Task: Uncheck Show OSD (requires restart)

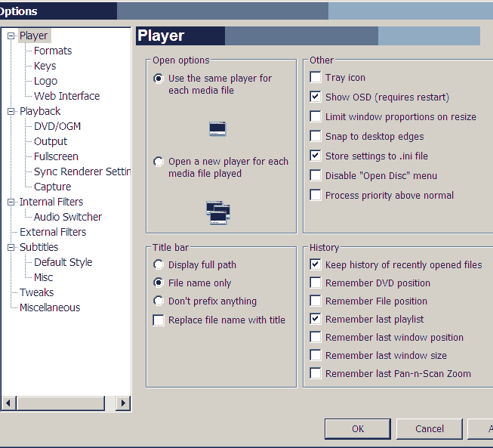Action: [316, 97]
